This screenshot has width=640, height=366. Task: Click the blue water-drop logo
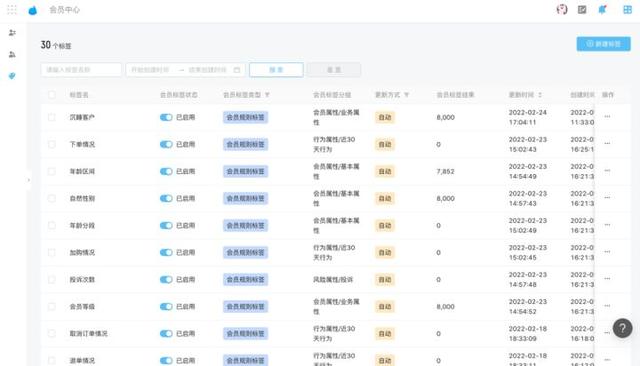(33, 10)
